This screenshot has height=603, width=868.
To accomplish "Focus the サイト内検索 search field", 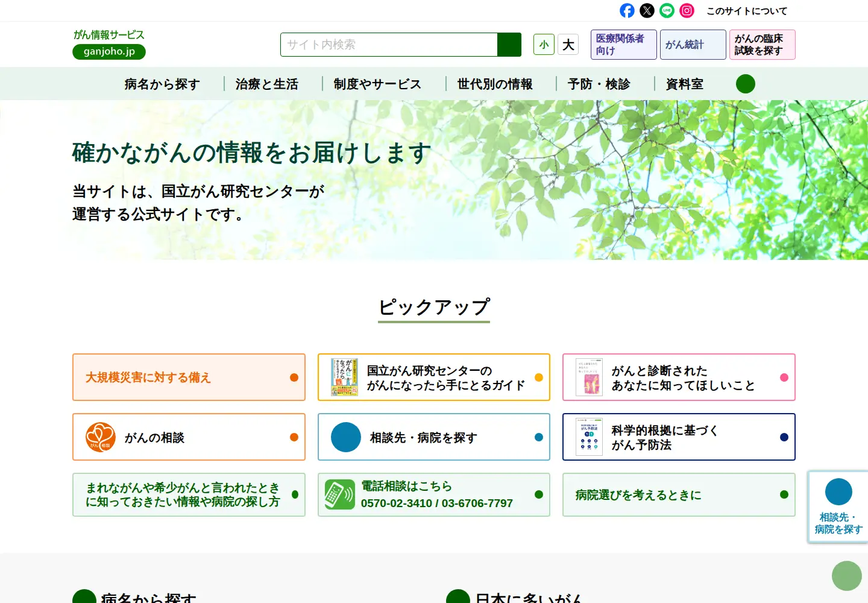I will point(389,45).
